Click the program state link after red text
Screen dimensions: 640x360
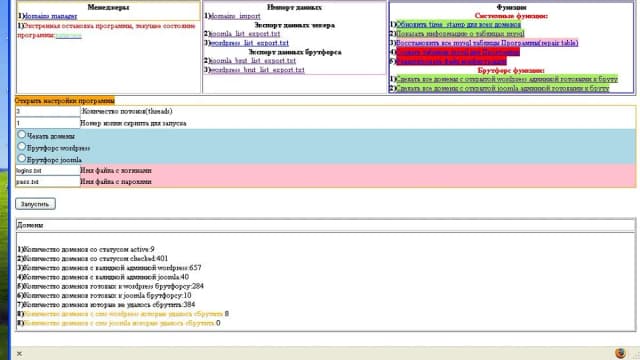tap(69, 36)
